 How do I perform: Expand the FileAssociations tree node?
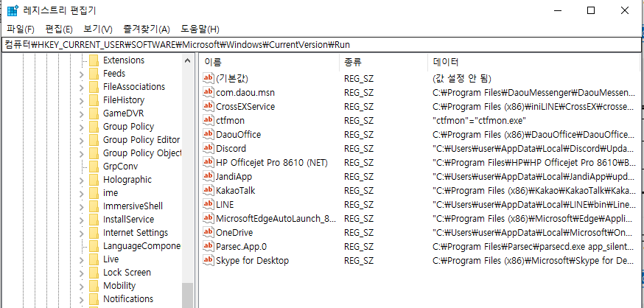(x=81, y=88)
